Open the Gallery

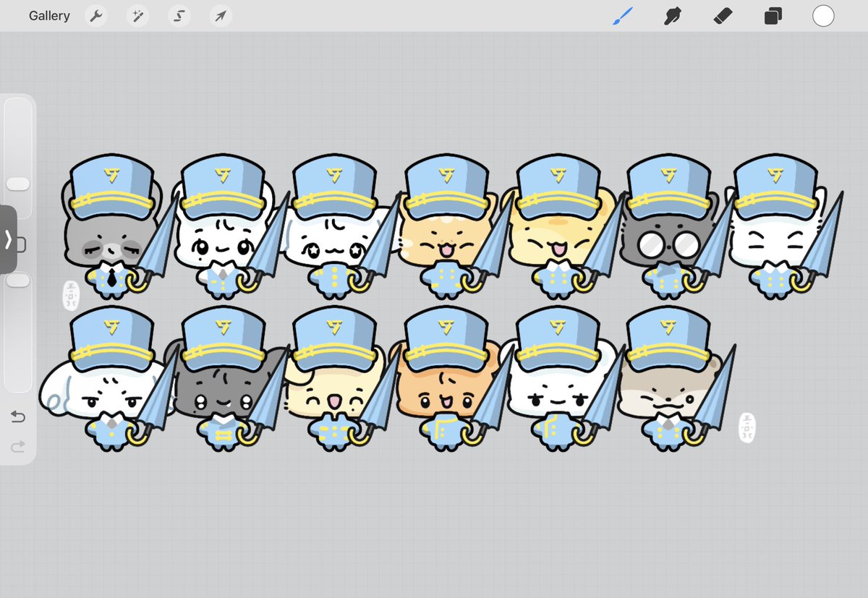click(x=49, y=16)
